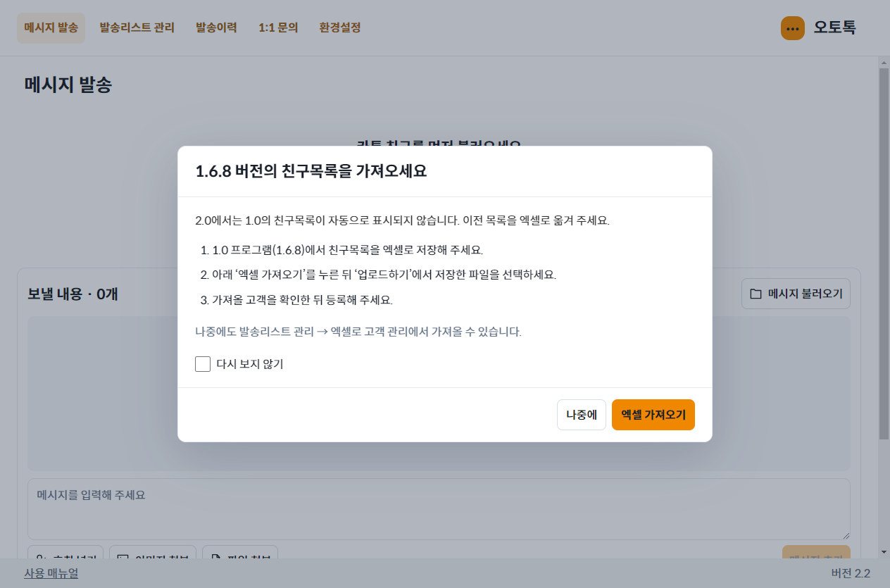Go to the 발송이력 tab
The width and height of the screenshot is (890, 588).
[x=216, y=28]
